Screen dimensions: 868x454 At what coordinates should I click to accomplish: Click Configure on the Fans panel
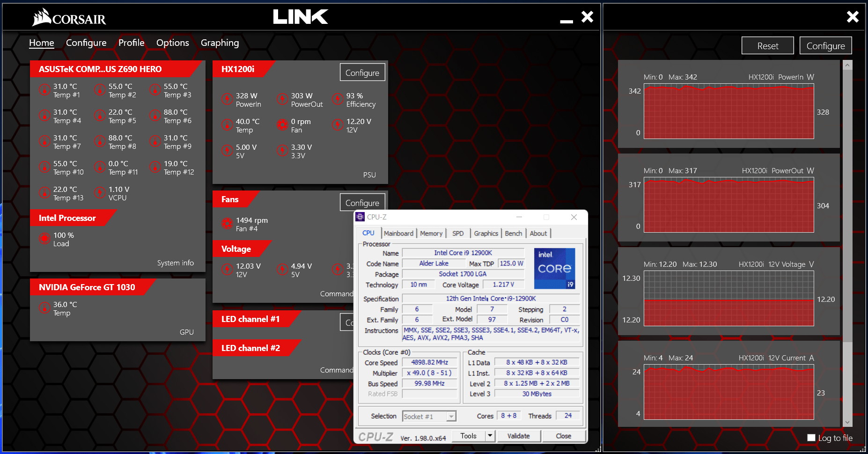coord(362,203)
